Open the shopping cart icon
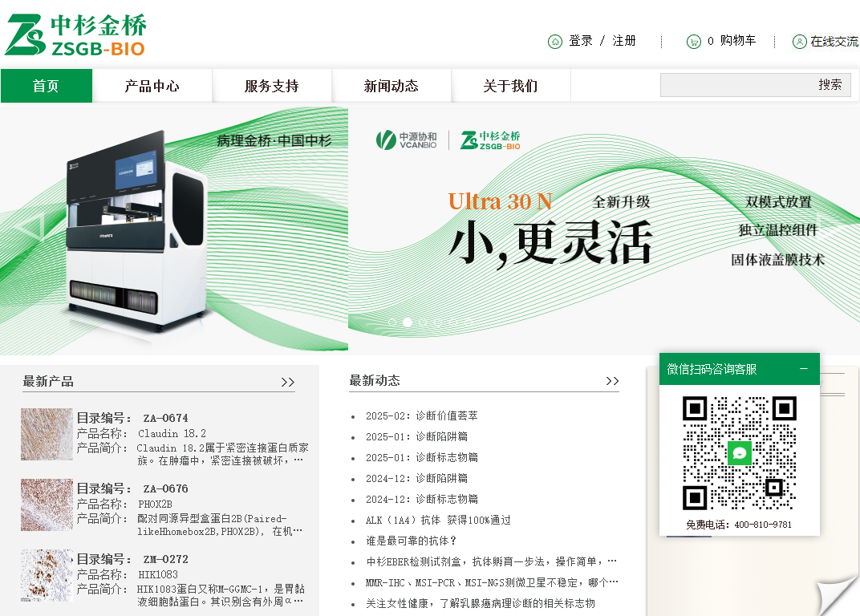This screenshot has height=616, width=860. pos(694,41)
